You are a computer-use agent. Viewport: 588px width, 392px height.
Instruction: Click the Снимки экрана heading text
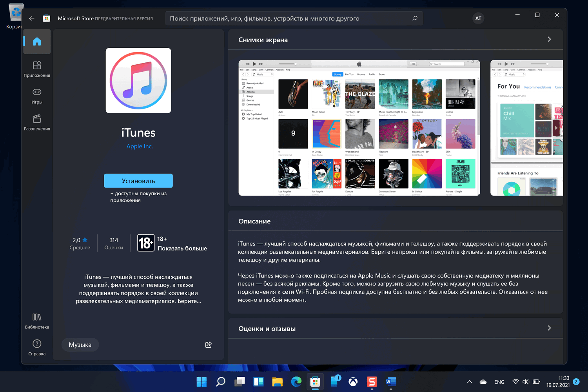263,40
